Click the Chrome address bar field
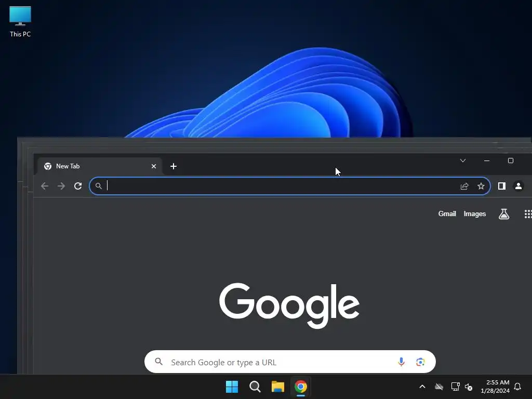 [x=290, y=186]
